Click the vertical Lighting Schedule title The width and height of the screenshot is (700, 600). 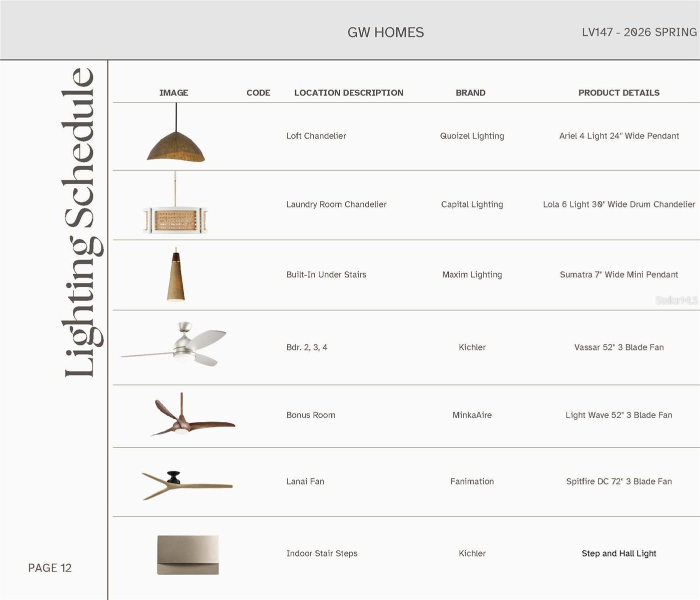click(80, 222)
